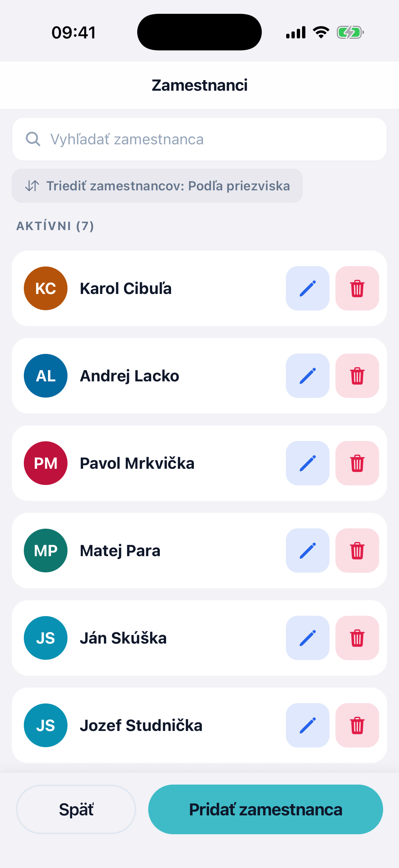The height and width of the screenshot is (868, 399).
Task: Edit Ján Skúška with pencil icon
Action: [x=307, y=638]
